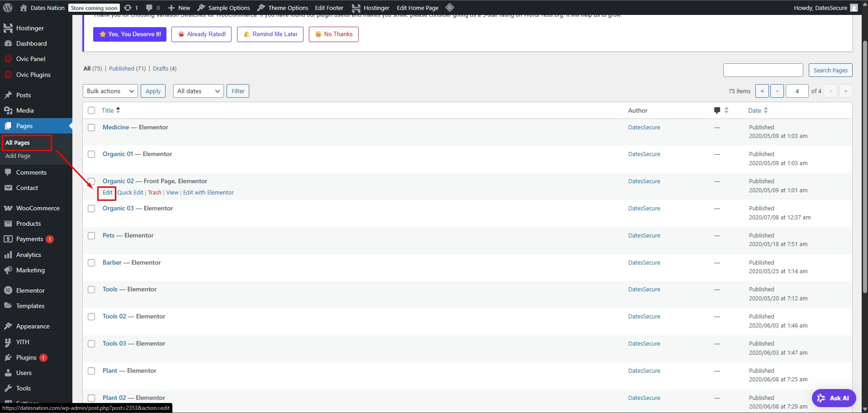
Task: Sort pages by Title column
Action: [111, 110]
